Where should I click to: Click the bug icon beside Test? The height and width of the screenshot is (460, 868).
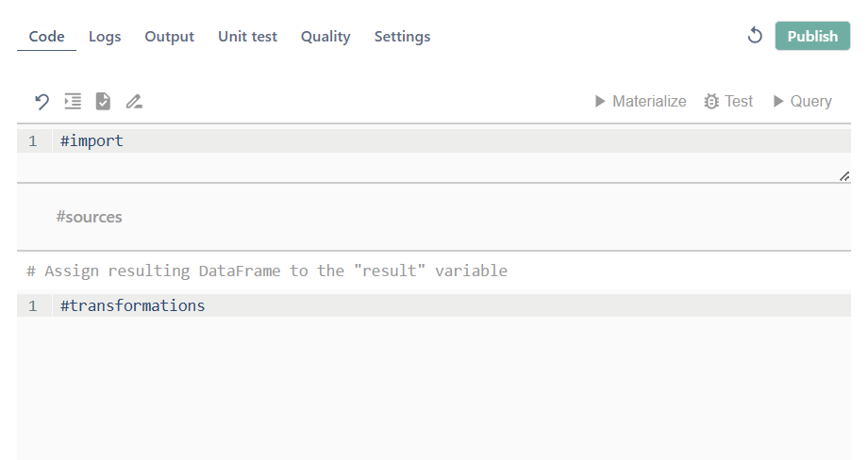711,102
